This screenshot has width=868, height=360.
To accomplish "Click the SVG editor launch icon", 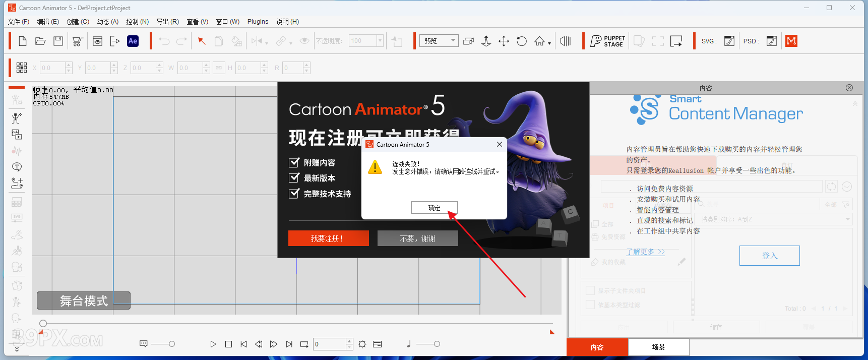I will pyautogui.click(x=729, y=41).
